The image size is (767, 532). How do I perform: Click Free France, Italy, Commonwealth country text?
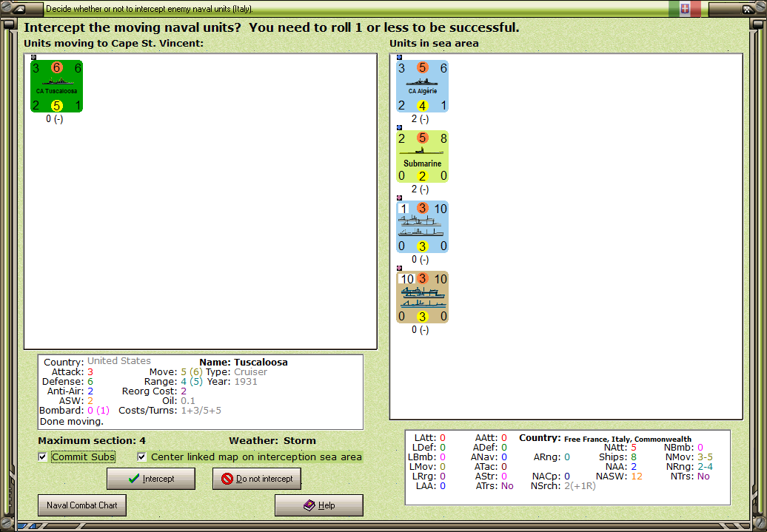(x=628, y=439)
